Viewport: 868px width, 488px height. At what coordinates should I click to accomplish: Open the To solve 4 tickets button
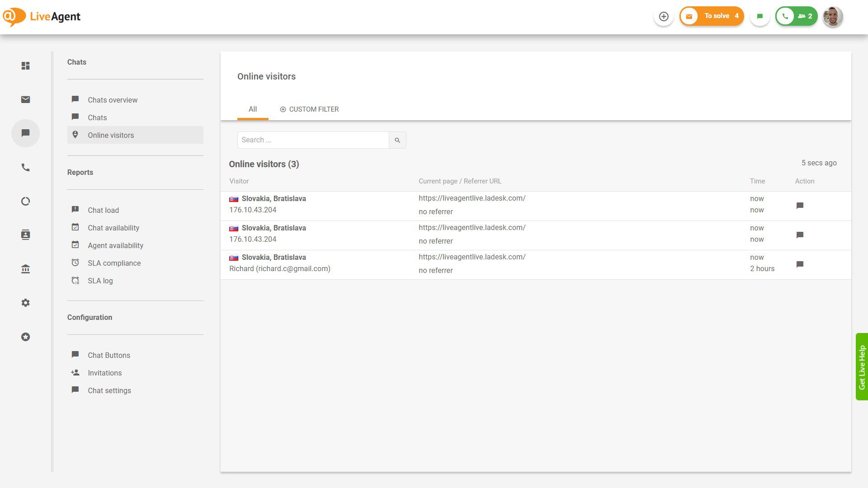pos(712,16)
